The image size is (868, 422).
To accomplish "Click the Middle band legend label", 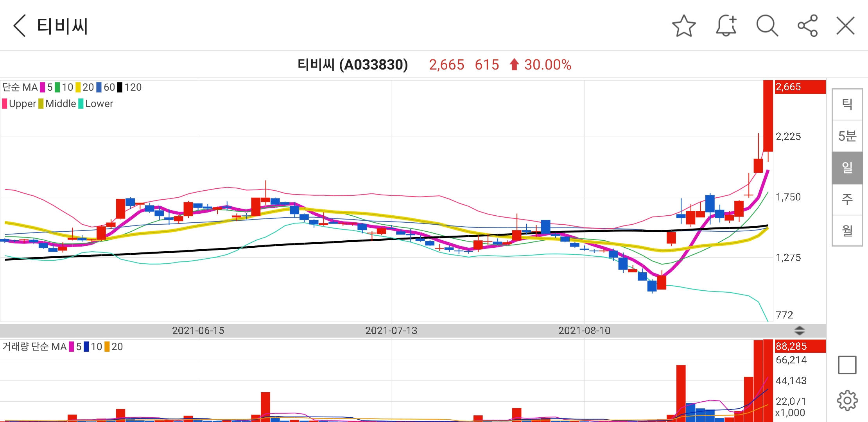I will [x=61, y=104].
